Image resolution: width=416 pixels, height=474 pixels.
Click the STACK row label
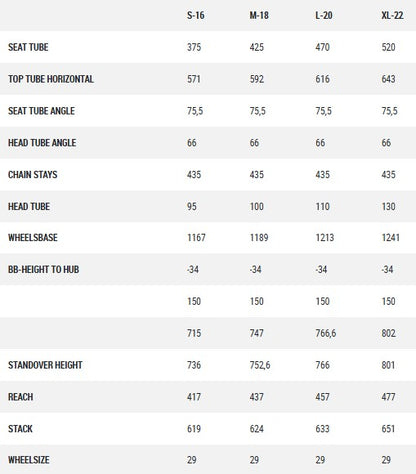pos(20,429)
